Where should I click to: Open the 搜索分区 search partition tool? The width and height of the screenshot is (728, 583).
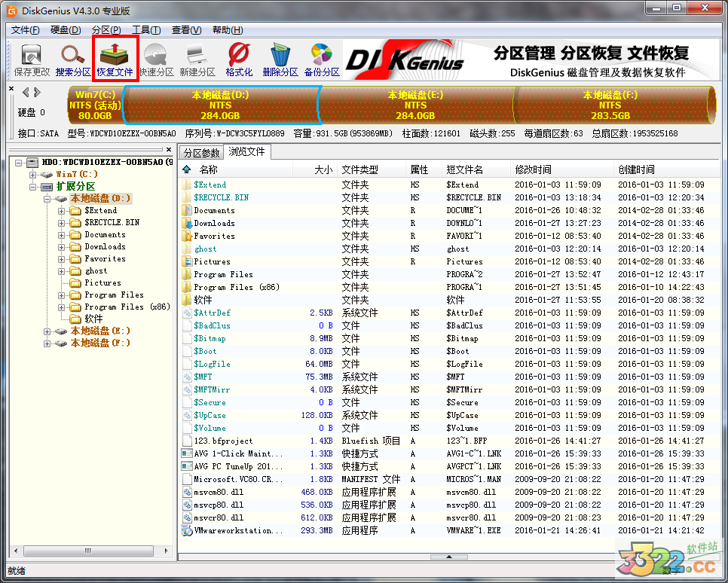click(x=73, y=60)
